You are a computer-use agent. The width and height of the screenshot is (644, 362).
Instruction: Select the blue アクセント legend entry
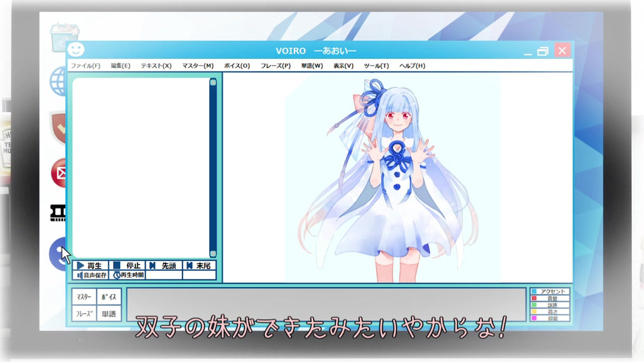[550, 292]
